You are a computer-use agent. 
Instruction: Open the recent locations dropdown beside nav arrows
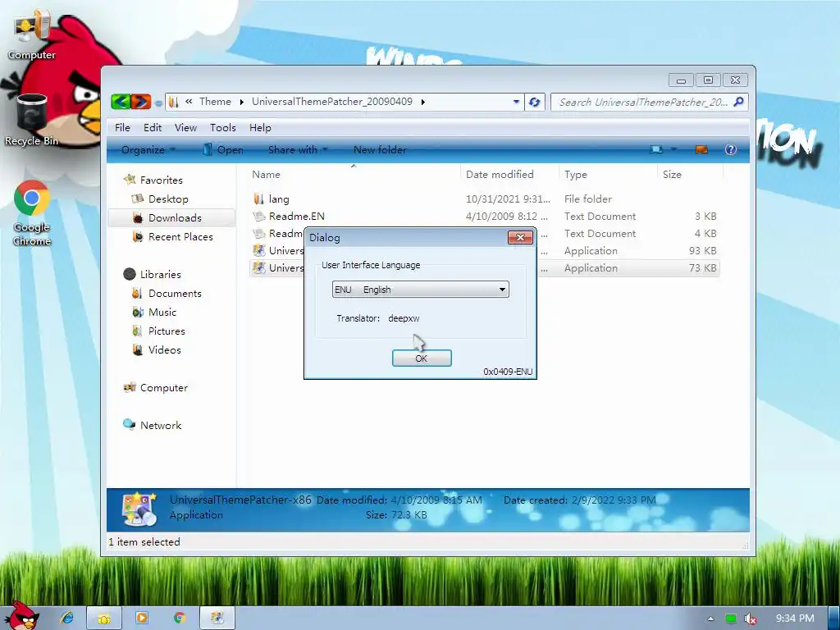pyautogui.click(x=158, y=103)
